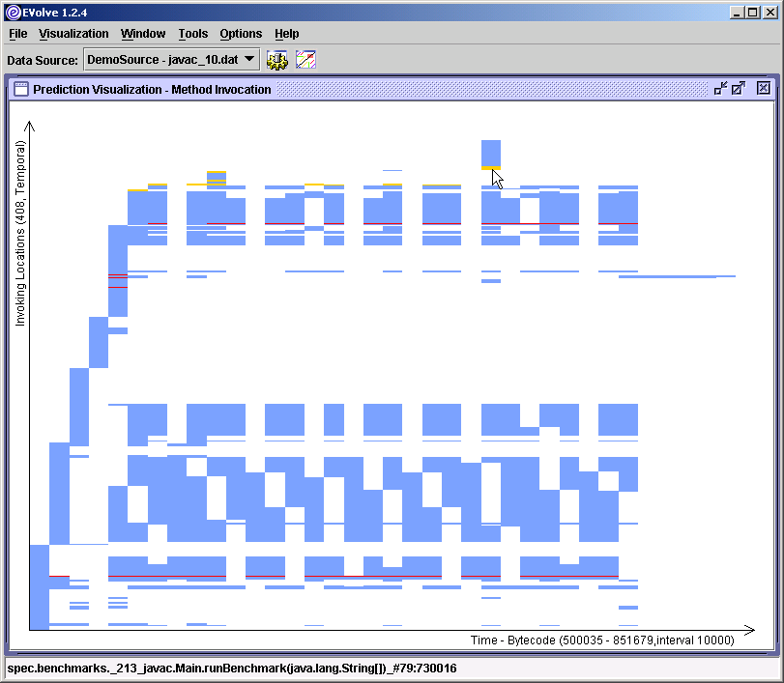Click the tall blue block at the top peak

tap(490, 153)
